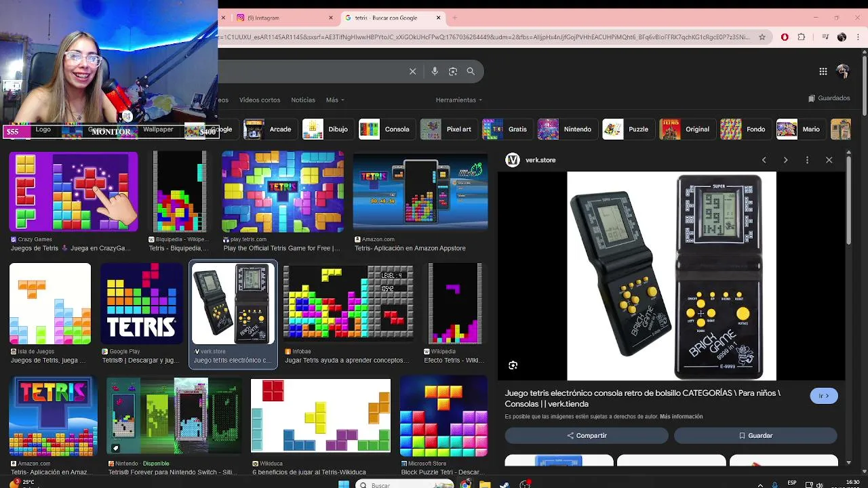868x488 pixels.
Task: Click the magnifier search submit icon
Action: (471, 71)
